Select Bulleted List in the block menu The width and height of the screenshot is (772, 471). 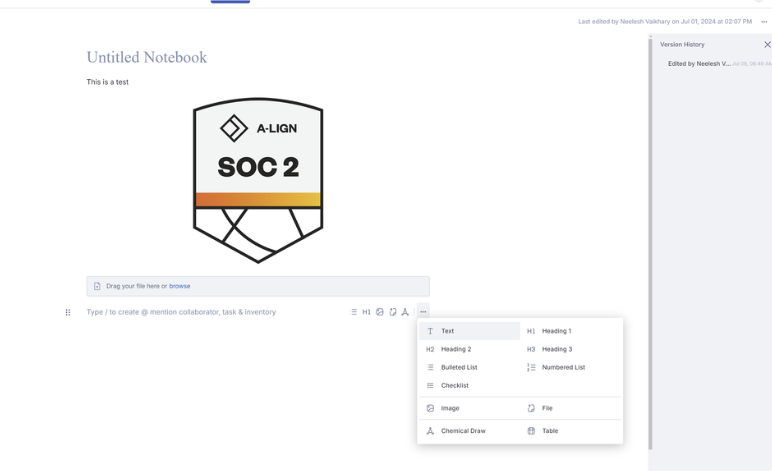[x=469, y=368]
